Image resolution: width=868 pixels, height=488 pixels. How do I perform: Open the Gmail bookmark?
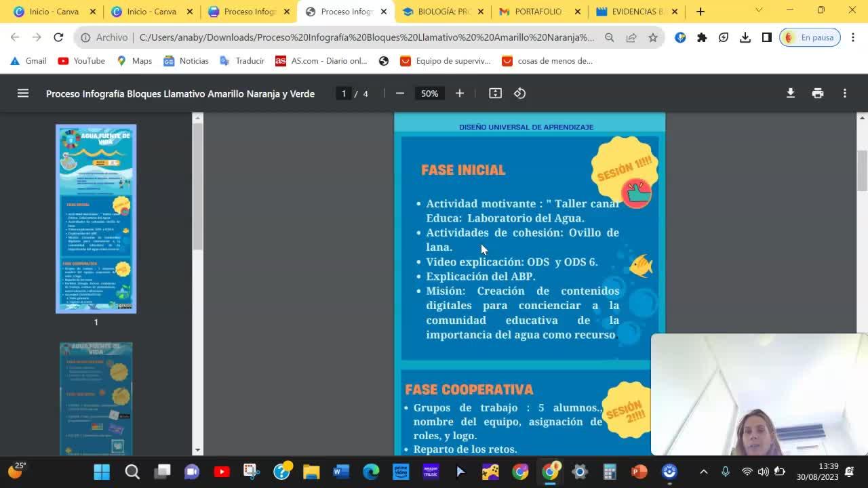coord(28,61)
